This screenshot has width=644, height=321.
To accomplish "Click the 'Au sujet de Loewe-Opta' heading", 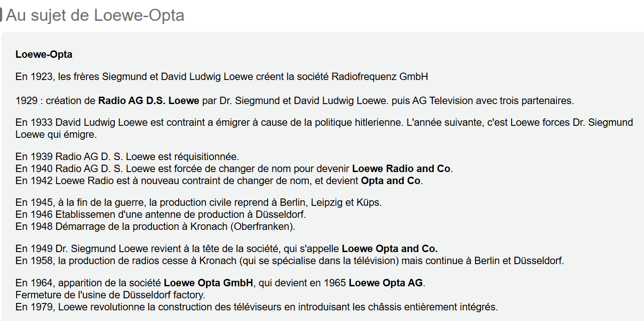I will pyautogui.click(x=95, y=15).
